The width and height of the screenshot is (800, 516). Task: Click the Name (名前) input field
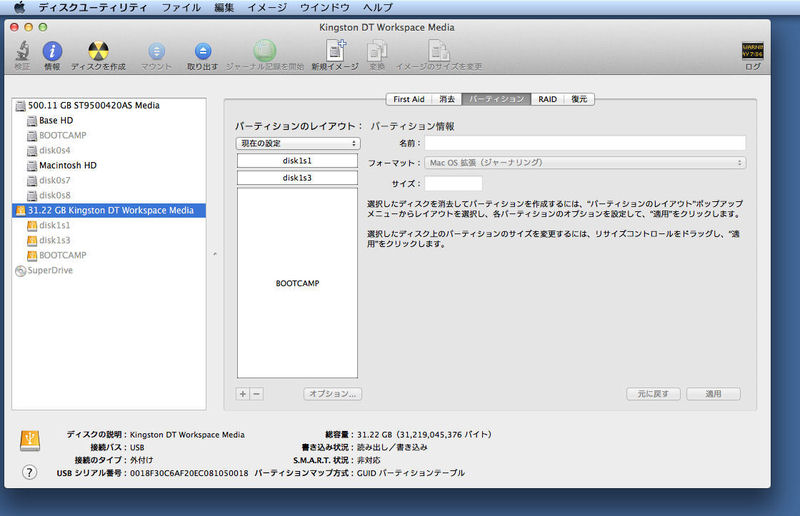click(585, 143)
